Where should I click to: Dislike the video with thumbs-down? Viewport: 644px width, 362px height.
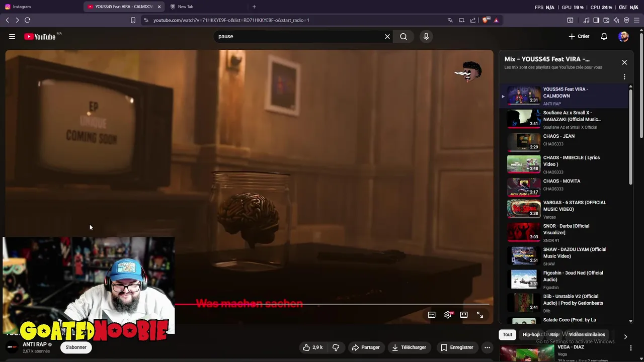[336, 347]
